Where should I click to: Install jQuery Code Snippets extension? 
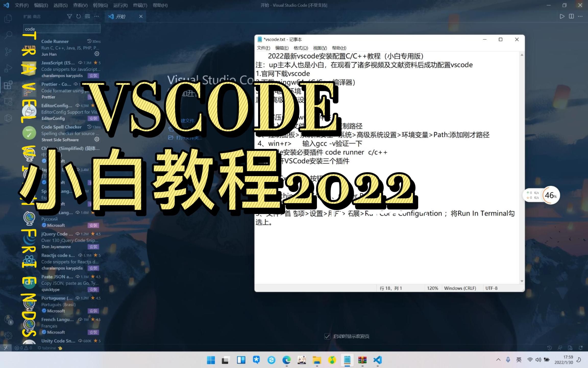coord(93,247)
